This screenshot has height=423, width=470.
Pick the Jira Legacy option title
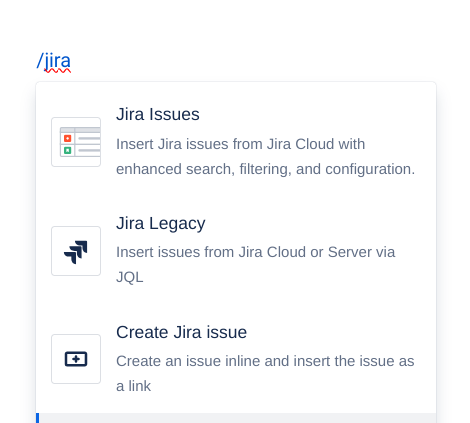[x=161, y=223]
